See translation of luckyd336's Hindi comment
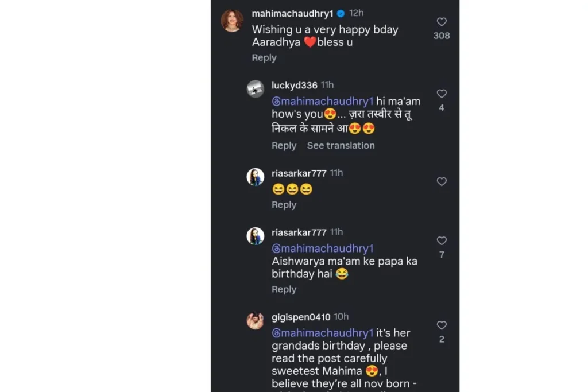Screen dimensions: 588x392 [x=341, y=146]
